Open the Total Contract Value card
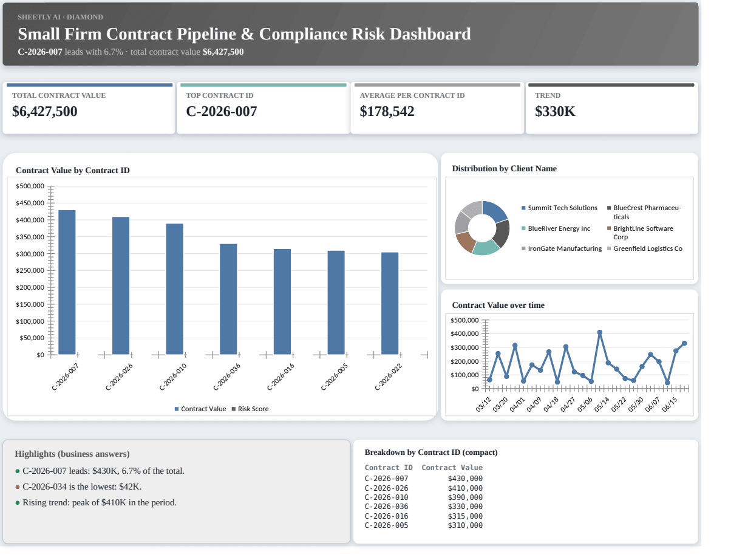 click(89, 108)
